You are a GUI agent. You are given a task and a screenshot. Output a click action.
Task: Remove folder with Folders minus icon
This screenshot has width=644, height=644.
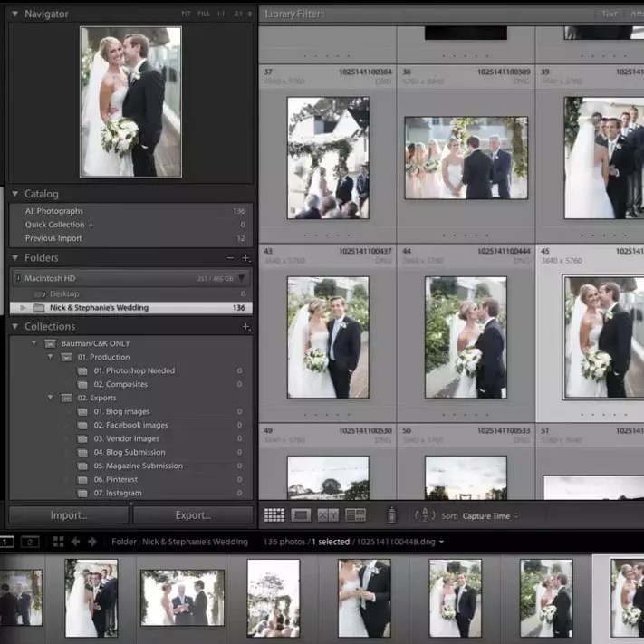pyautogui.click(x=230, y=258)
